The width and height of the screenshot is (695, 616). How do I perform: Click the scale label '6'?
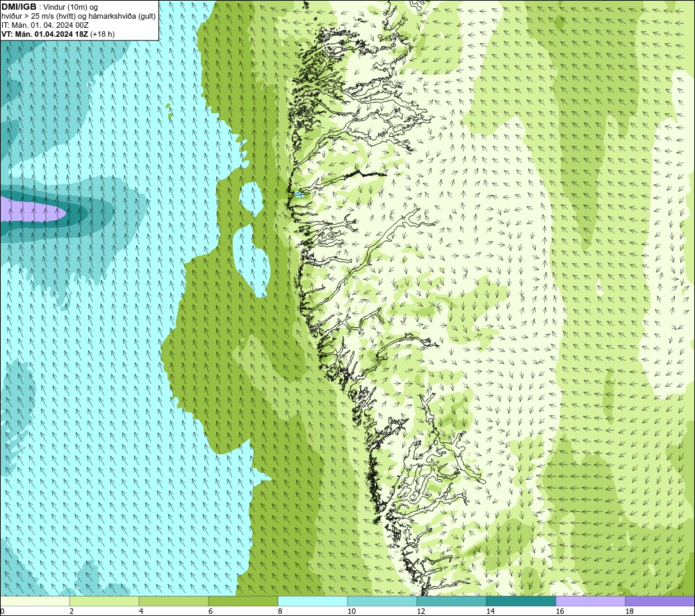pyautogui.click(x=210, y=611)
